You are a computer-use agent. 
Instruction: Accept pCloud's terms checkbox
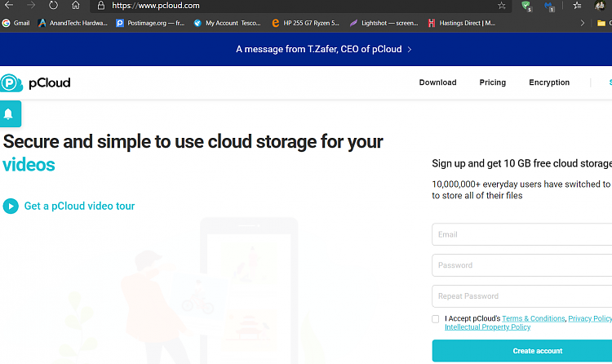[436, 319]
